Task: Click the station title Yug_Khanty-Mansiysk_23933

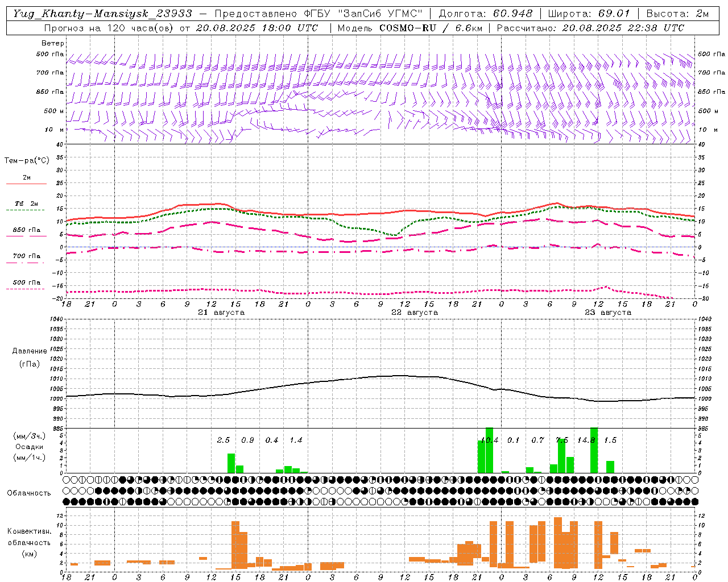Action: 102,14
